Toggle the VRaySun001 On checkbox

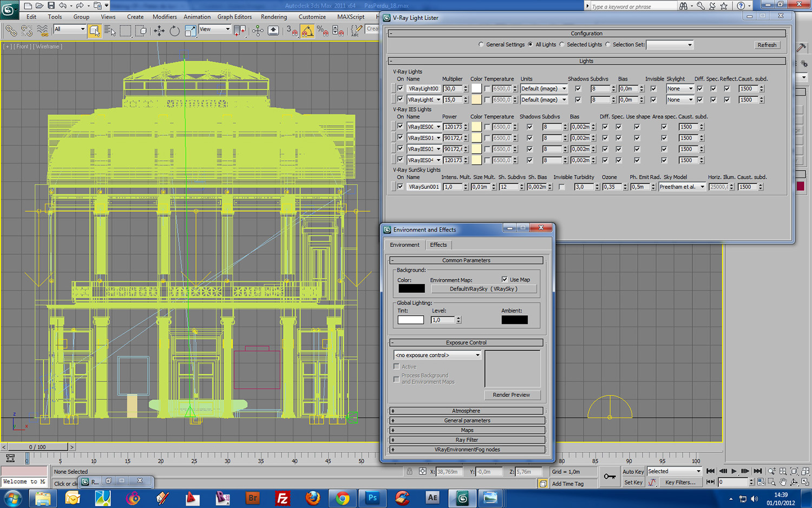(x=400, y=187)
